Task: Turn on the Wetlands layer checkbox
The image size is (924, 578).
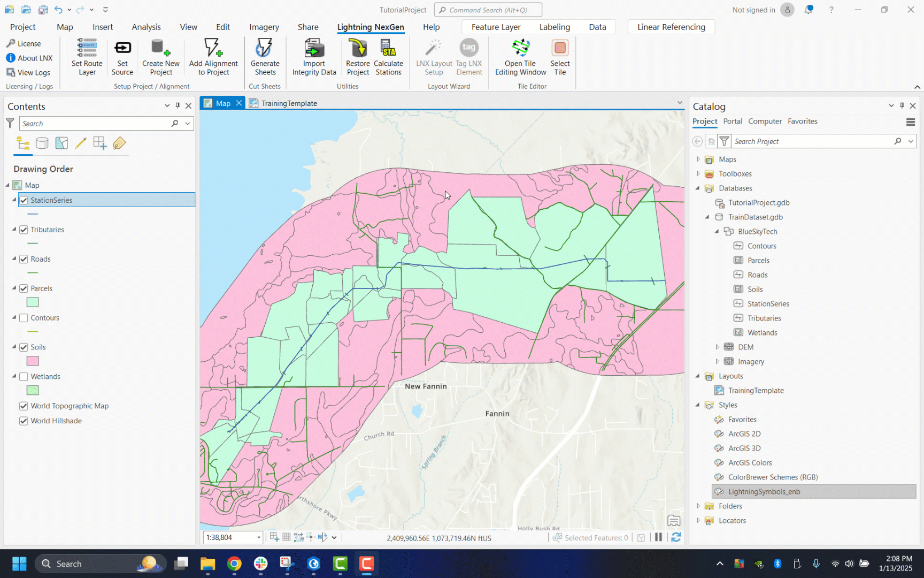Action: pyautogui.click(x=24, y=377)
